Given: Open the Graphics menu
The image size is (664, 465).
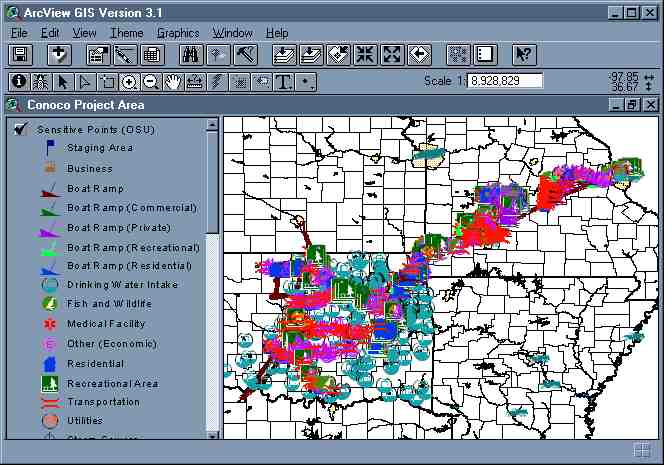Looking at the screenshot, I should click(178, 33).
